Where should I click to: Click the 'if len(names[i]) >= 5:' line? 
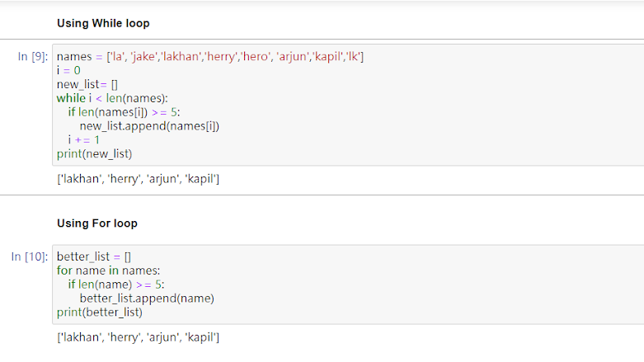pos(124,112)
